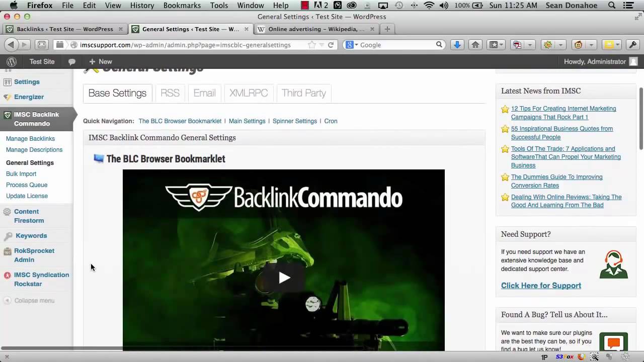Screen dimensions: 644x362
Task: Open New content menu in admin bar
Action: [100, 62]
